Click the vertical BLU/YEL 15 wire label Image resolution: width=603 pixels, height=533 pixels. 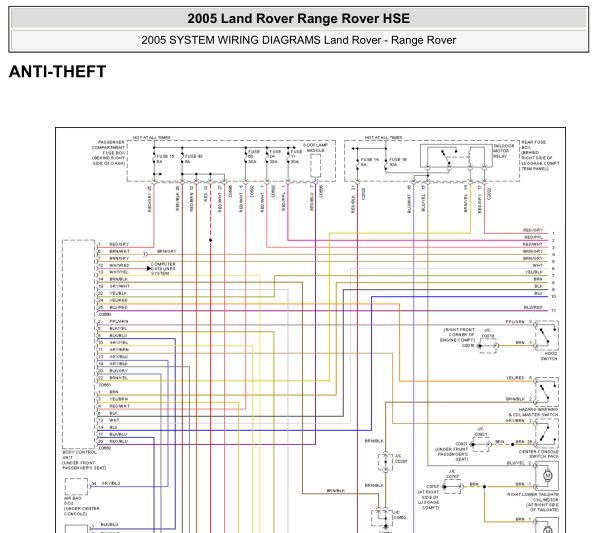tap(423, 199)
